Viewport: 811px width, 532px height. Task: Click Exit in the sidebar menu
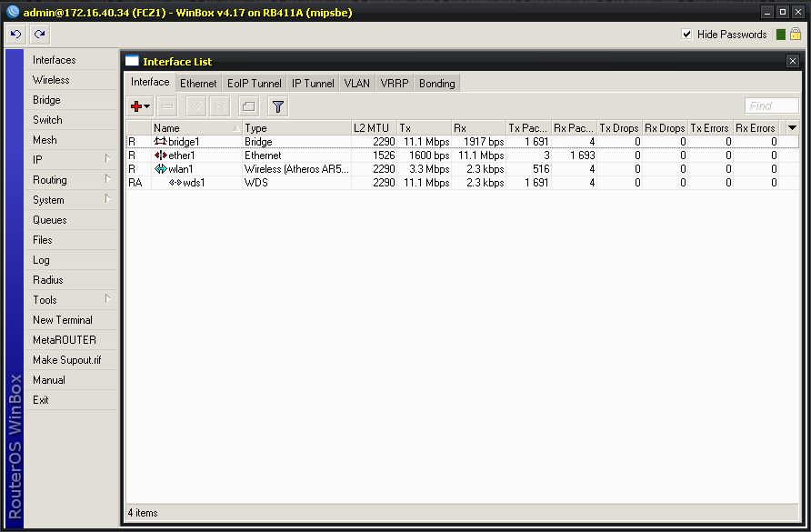click(x=71, y=400)
